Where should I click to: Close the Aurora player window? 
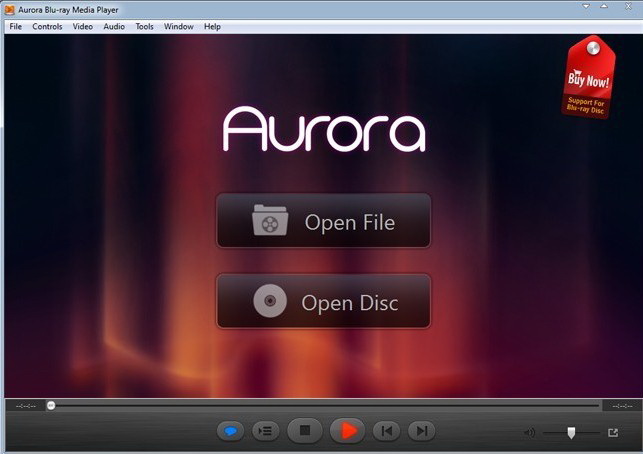[628, 6]
